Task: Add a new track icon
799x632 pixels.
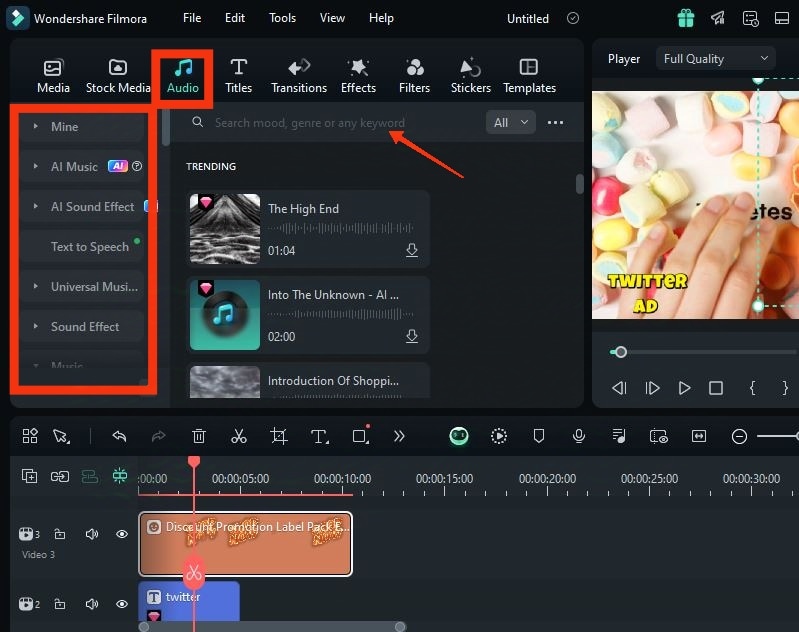Action: (29, 476)
